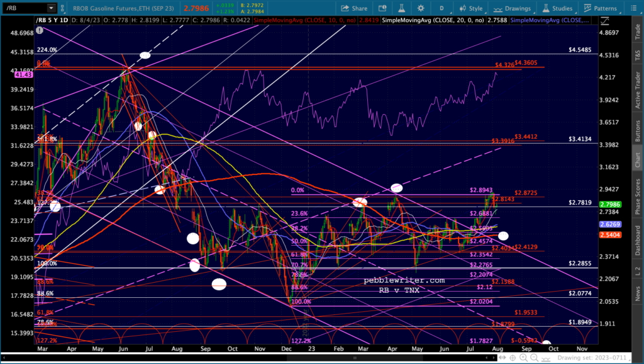Toggle the horizontal expand arrows icon

tap(502, 358)
